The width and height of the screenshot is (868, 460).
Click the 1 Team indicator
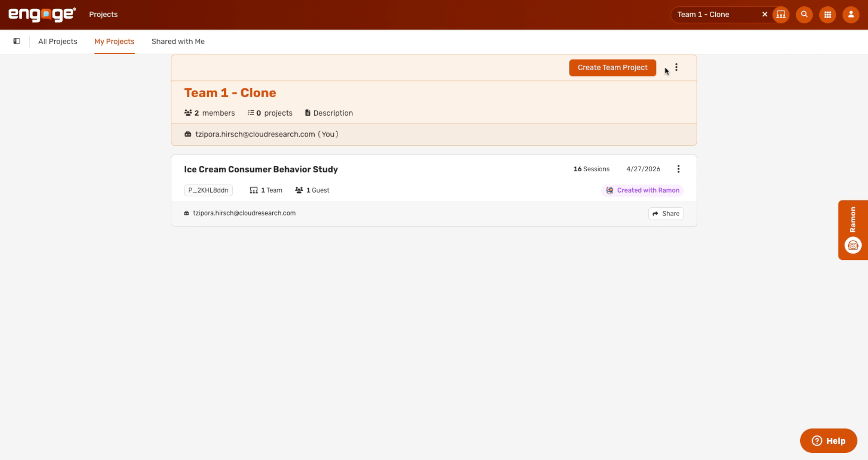266,190
